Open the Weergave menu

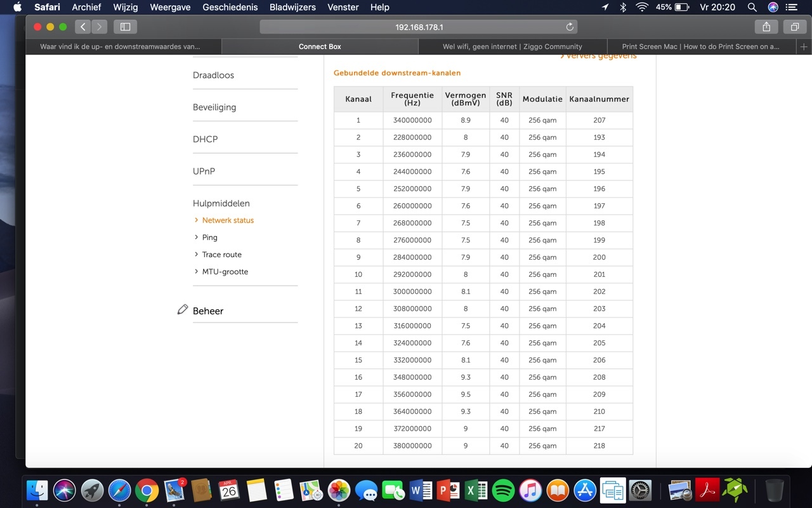169,7
